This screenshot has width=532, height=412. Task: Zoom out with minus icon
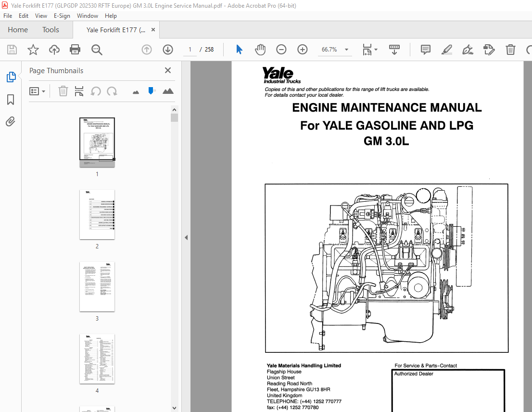tap(281, 50)
